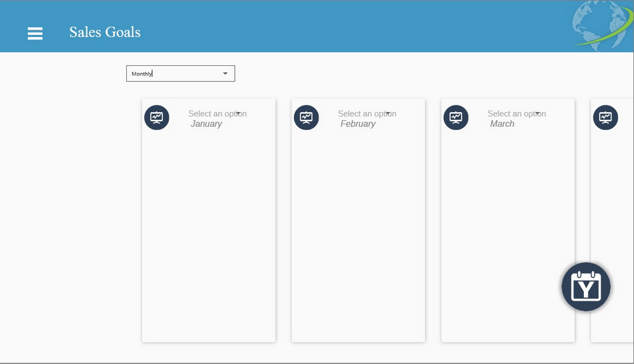Open the Monthly period dropdown arrow
The image size is (634, 364).
225,74
